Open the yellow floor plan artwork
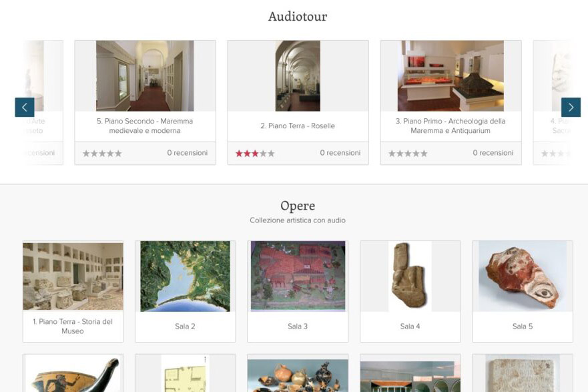Screen dimensions: 588x392 pos(186,373)
